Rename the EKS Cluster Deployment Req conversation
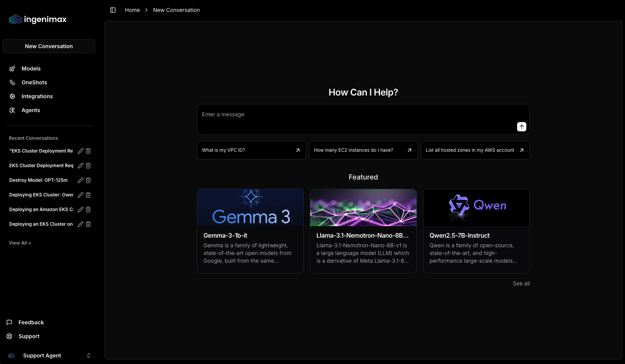 81,166
